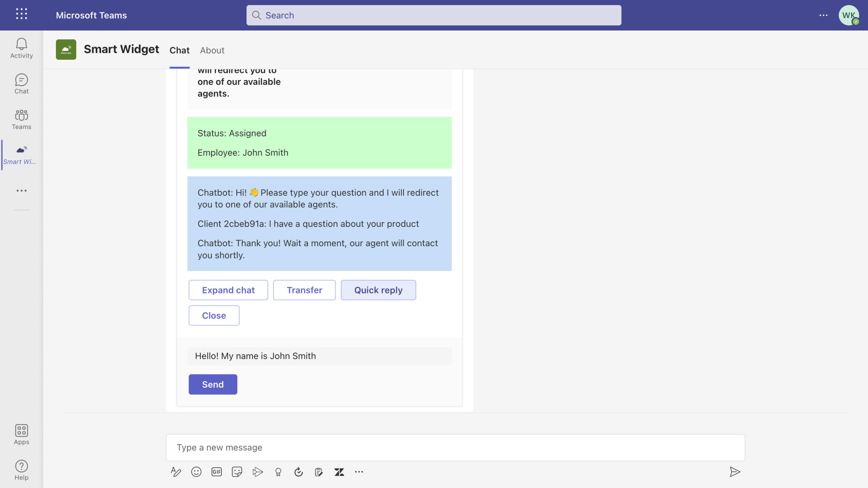
Task: Open Help in the sidebar
Action: click(x=21, y=470)
